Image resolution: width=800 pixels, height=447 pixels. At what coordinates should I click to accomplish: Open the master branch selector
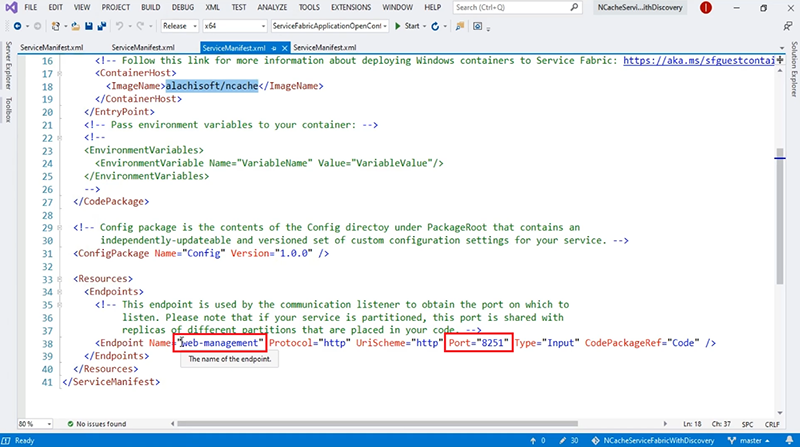[749, 440]
